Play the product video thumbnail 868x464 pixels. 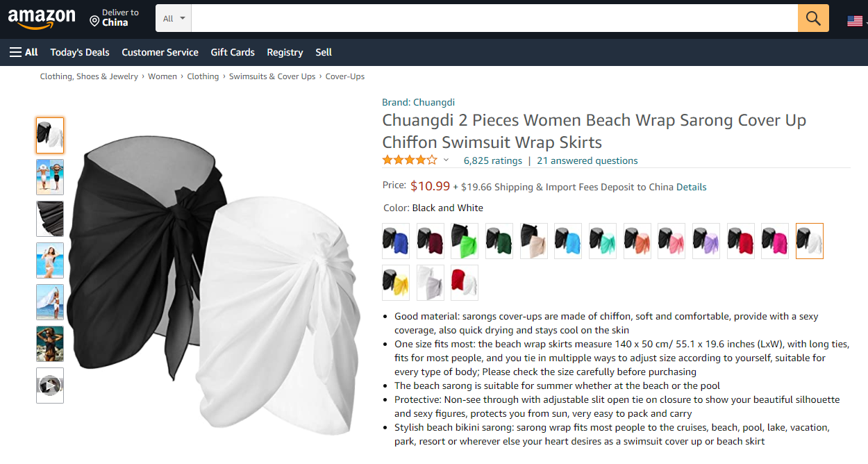[x=50, y=386]
